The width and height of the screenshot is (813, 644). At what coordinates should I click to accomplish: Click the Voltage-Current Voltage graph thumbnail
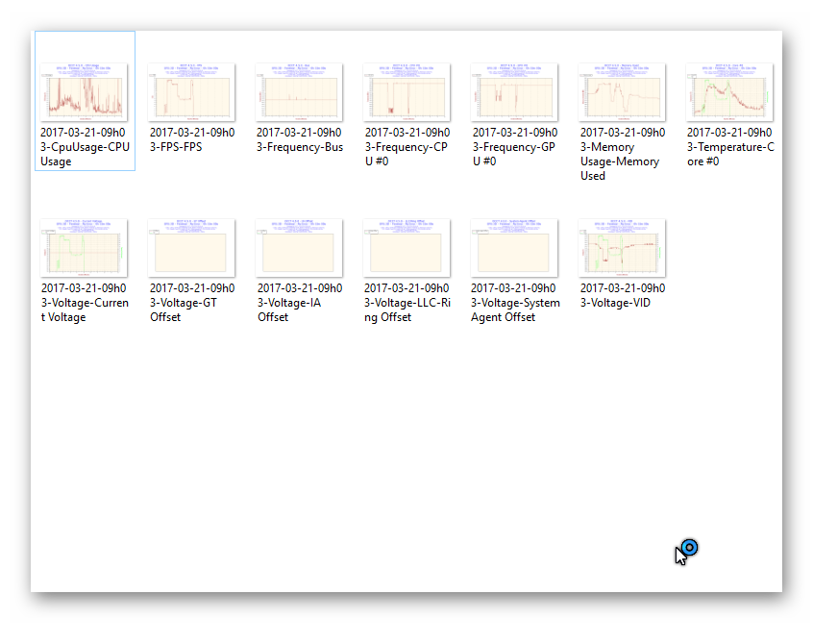tap(85, 248)
